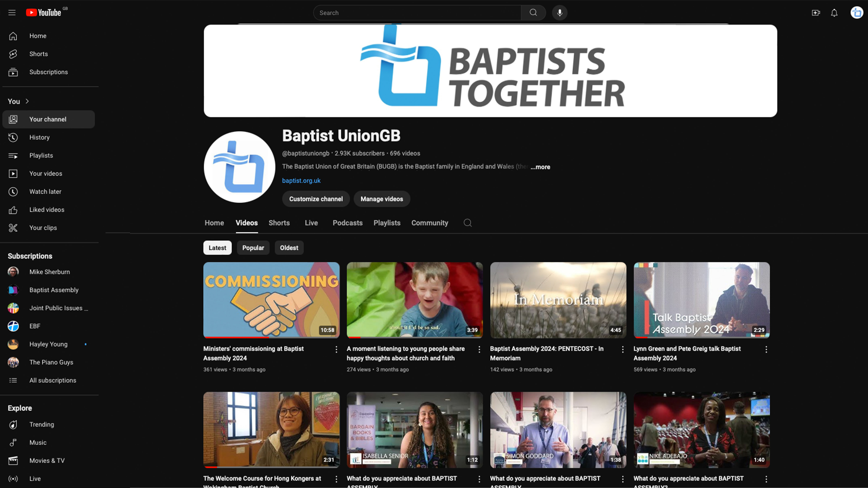The width and height of the screenshot is (868, 488).
Task: Open the In Memoriam video thumbnail
Action: (558, 300)
